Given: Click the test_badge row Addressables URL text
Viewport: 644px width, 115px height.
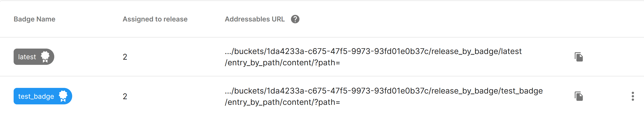Looking at the screenshot, I should pos(383,91).
